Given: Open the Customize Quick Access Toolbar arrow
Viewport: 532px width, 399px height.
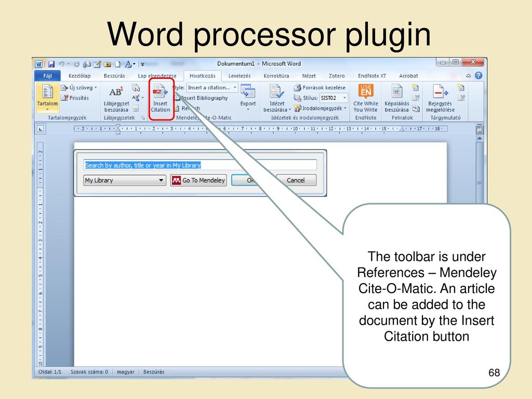Looking at the screenshot, I should 142,64.
